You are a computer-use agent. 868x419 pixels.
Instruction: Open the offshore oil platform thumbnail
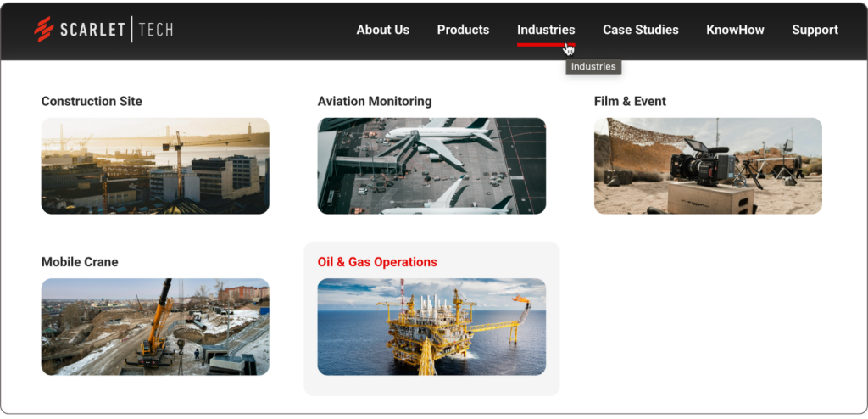(431, 327)
